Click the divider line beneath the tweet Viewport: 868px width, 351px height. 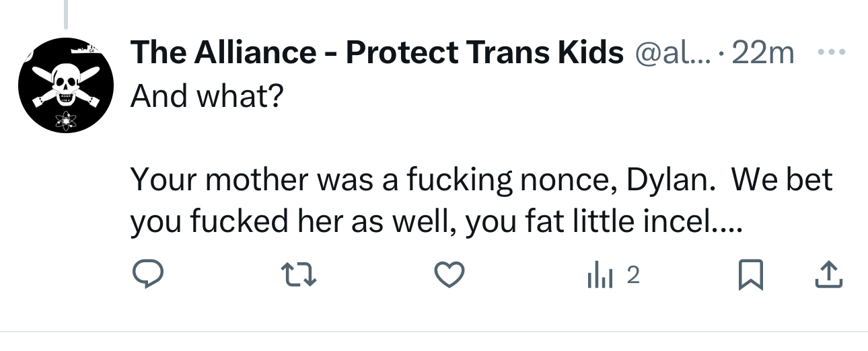tap(434, 331)
